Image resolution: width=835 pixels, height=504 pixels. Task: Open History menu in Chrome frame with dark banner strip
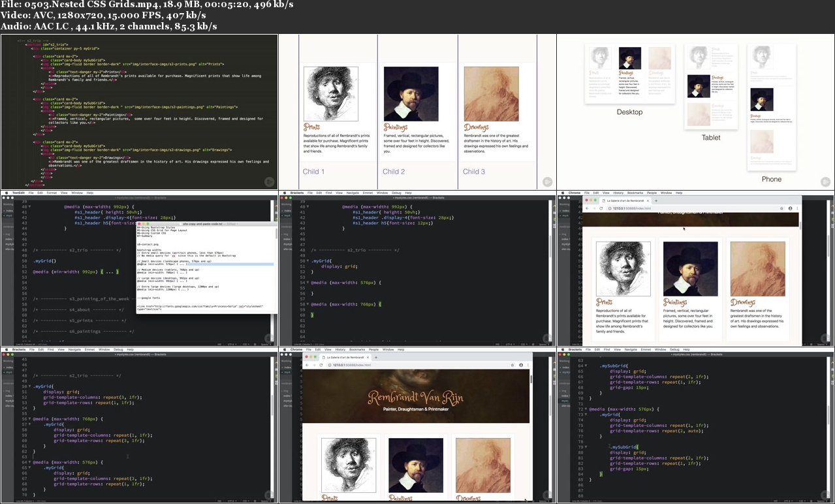pos(618,193)
